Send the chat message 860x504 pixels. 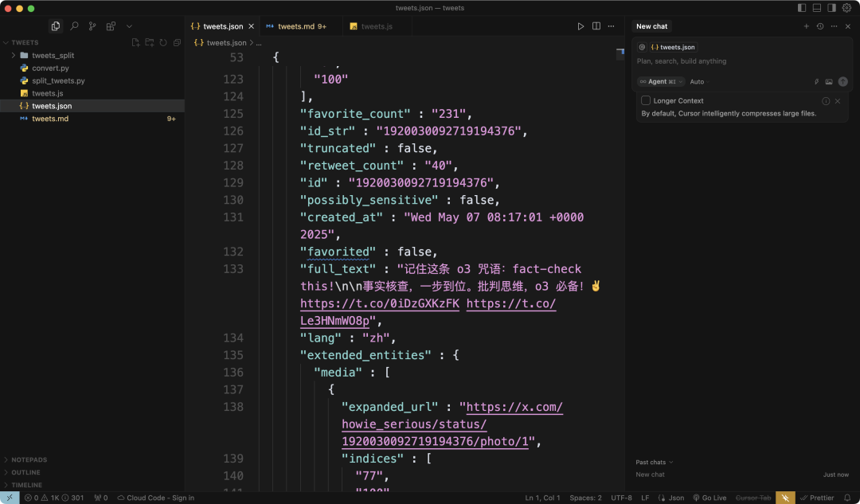coord(843,82)
